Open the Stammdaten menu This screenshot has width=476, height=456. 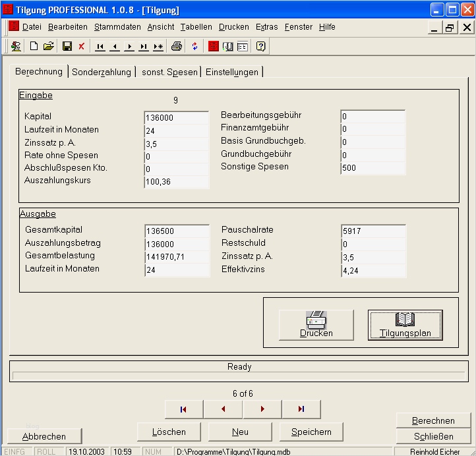[117, 27]
